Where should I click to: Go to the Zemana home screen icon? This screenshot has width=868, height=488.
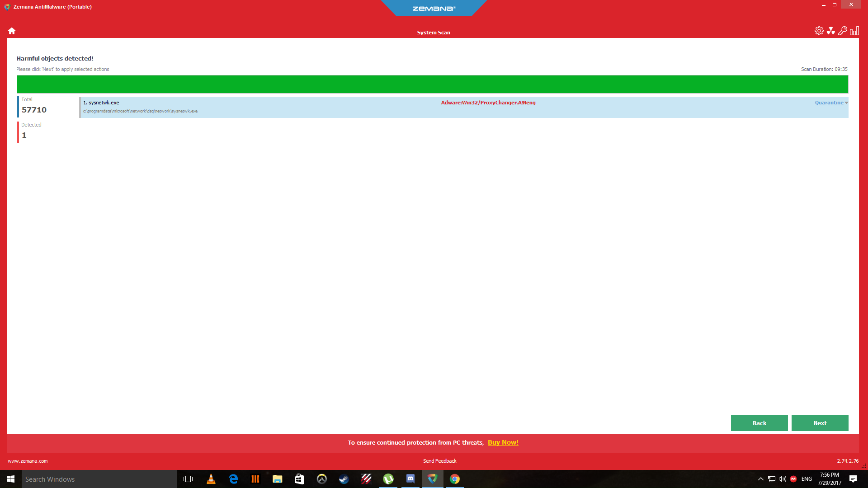pos(12,31)
